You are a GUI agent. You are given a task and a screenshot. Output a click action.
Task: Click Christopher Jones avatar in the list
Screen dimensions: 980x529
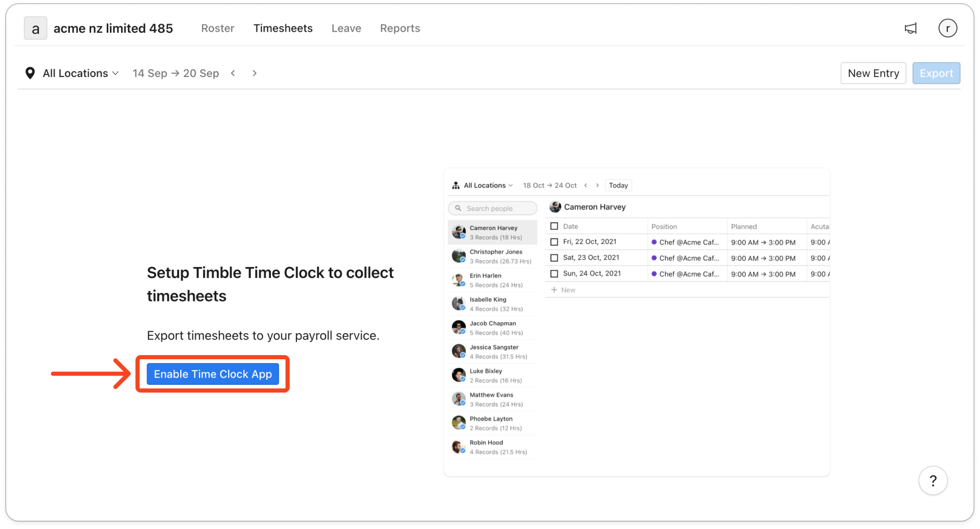tap(458, 256)
